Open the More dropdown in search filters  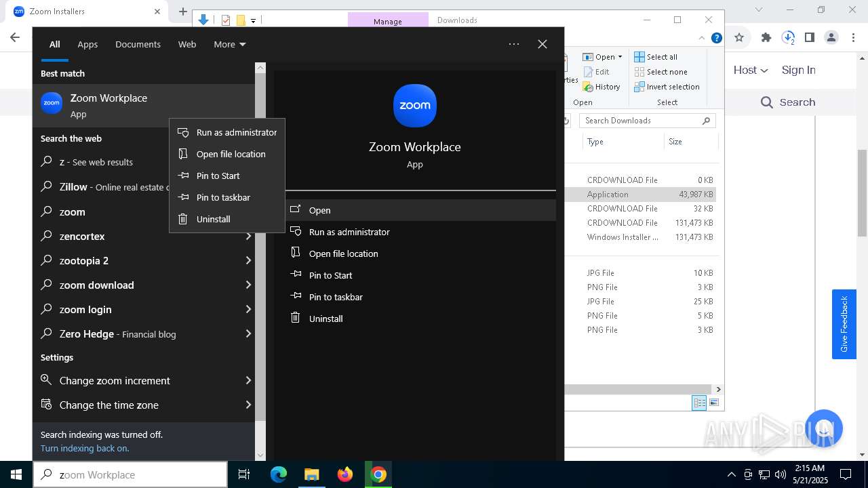tap(230, 44)
